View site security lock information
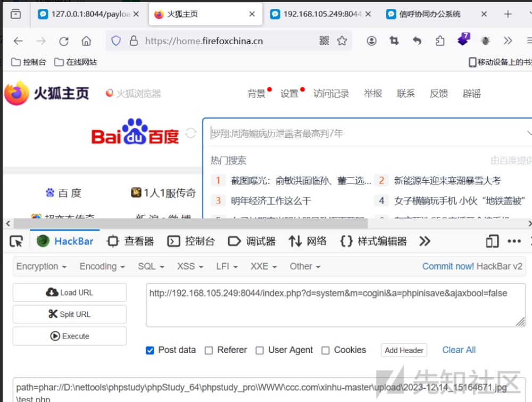Viewport: 532px width, 402px height. pos(134,41)
